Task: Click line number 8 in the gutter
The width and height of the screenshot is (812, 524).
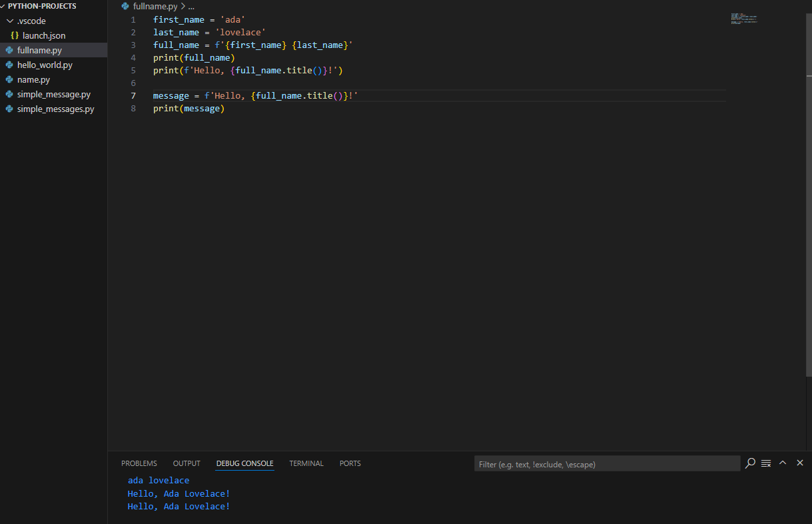Action: [133, 108]
